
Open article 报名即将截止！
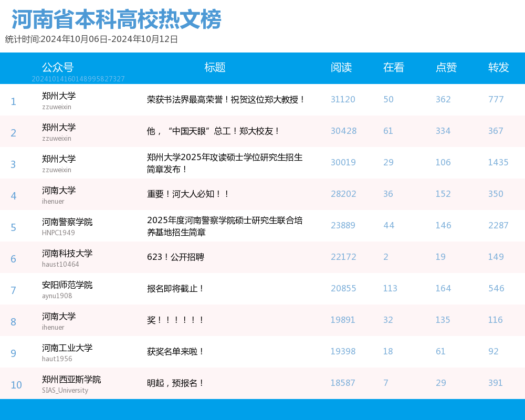(x=175, y=288)
